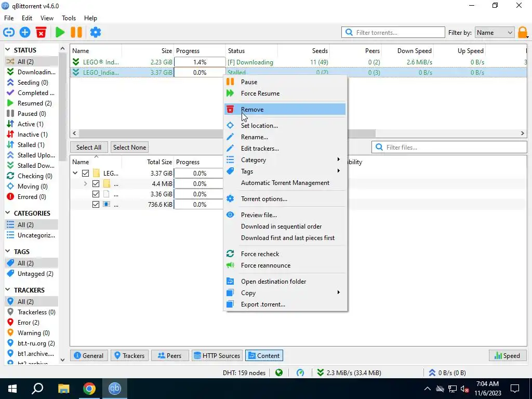Image resolution: width=532 pixels, height=399 pixels.
Task: Expand the Copy submenu
Action: click(x=285, y=293)
